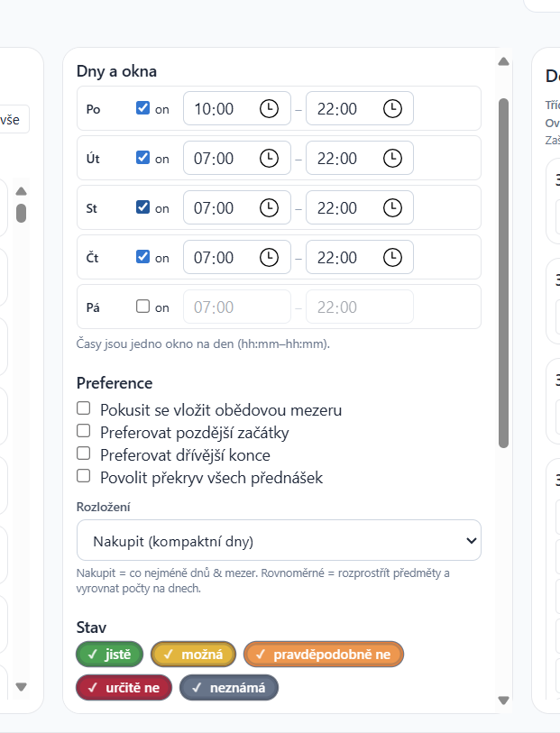The image size is (560, 733).
Task: Click clock icon of Wednesday end time
Action: [x=392, y=208]
